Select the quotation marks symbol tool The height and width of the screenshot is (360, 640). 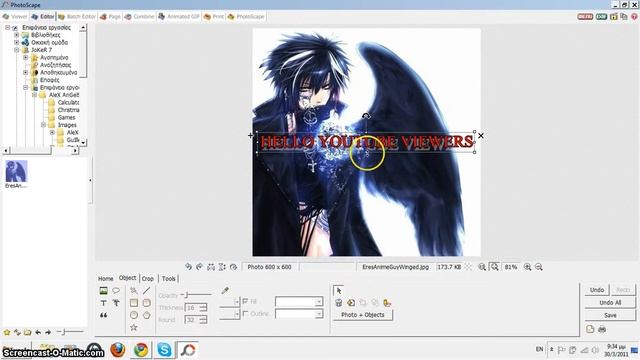point(103,315)
